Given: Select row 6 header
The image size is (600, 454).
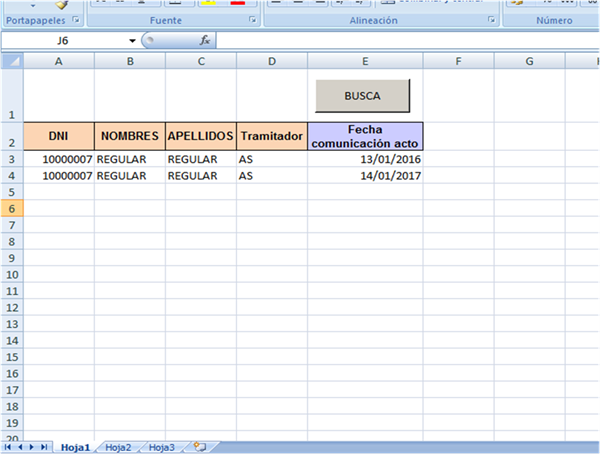Looking at the screenshot, I should click(x=12, y=209).
